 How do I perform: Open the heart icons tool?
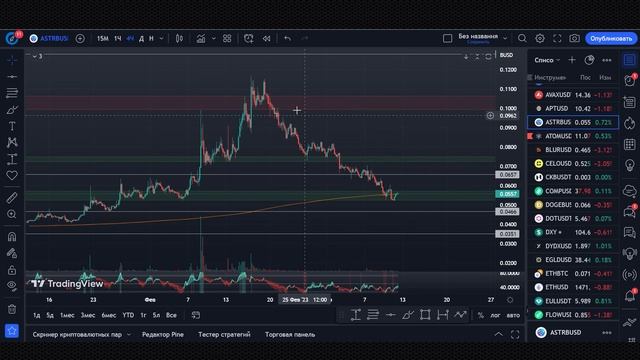[x=12, y=176]
